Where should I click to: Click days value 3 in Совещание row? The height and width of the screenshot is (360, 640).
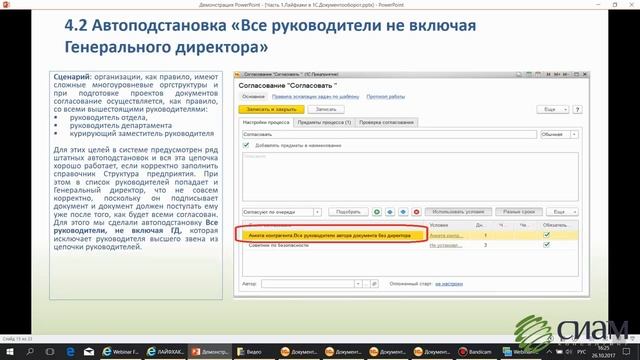(x=485, y=245)
